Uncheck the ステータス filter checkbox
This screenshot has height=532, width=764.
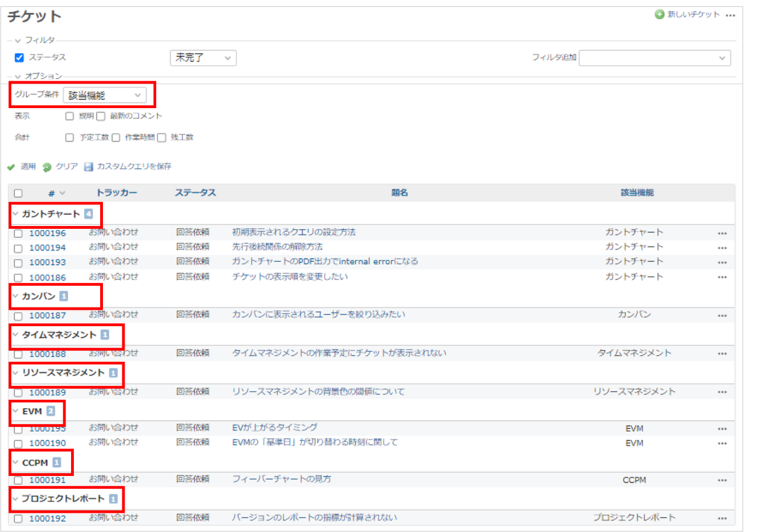click(19, 58)
